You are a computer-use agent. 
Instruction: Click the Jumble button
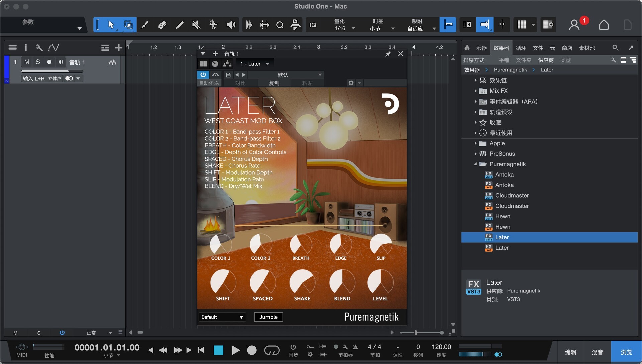coord(269,317)
